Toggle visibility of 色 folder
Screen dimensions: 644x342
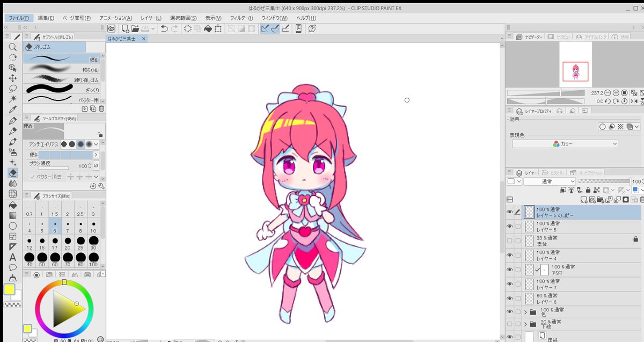click(x=510, y=311)
